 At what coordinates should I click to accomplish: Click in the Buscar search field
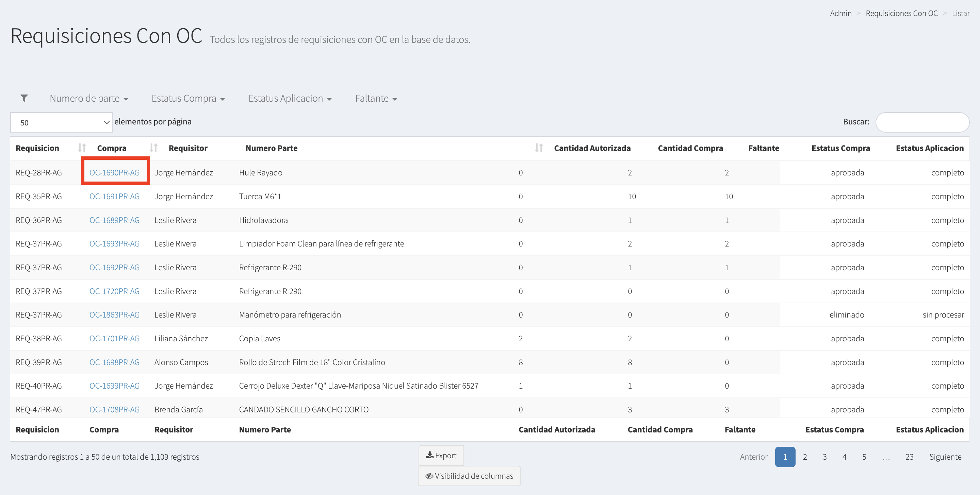click(922, 122)
